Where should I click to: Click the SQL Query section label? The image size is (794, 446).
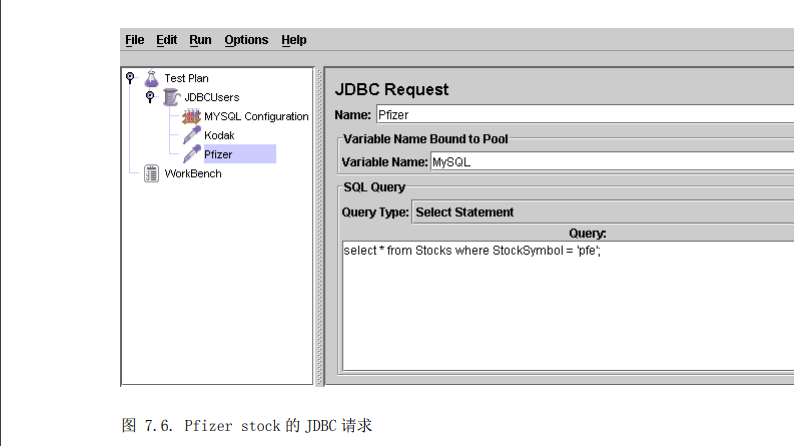[x=374, y=187]
